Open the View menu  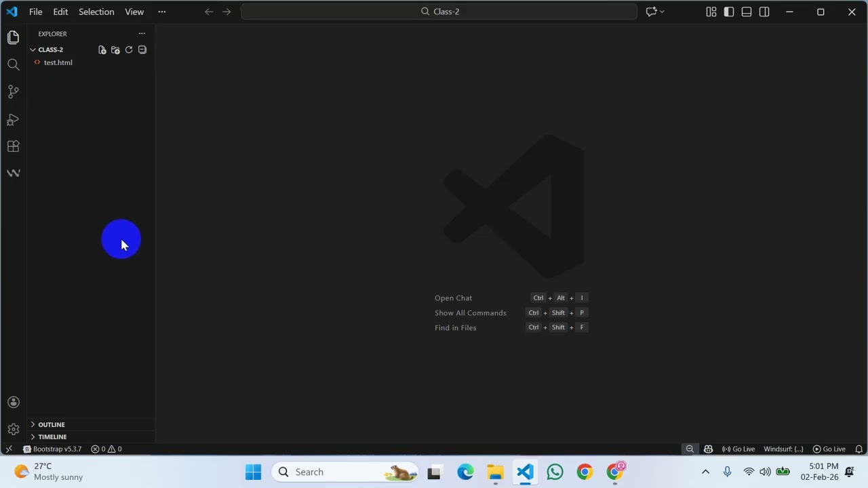tap(134, 12)
